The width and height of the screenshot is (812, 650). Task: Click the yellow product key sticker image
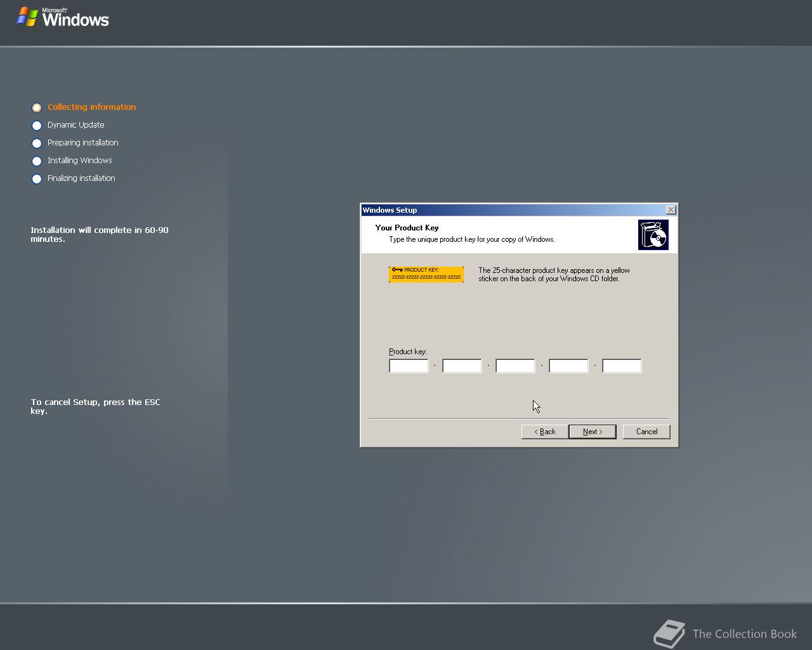pos(426,274)
